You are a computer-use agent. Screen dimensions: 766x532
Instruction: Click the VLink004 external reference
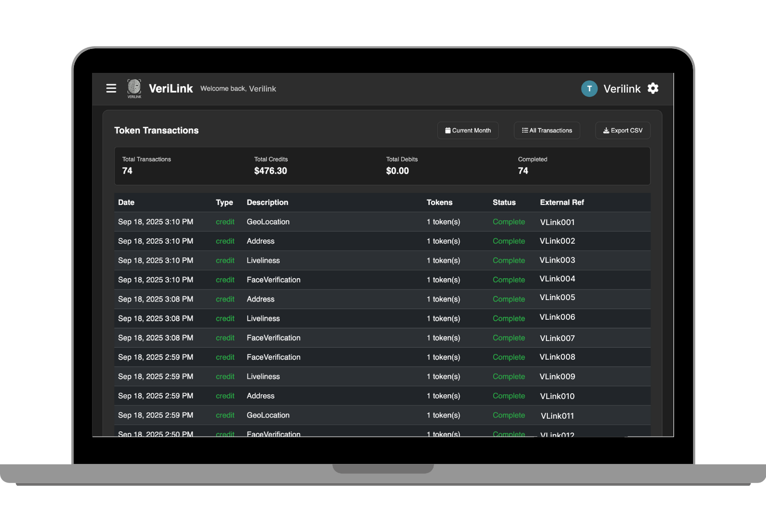557,279
